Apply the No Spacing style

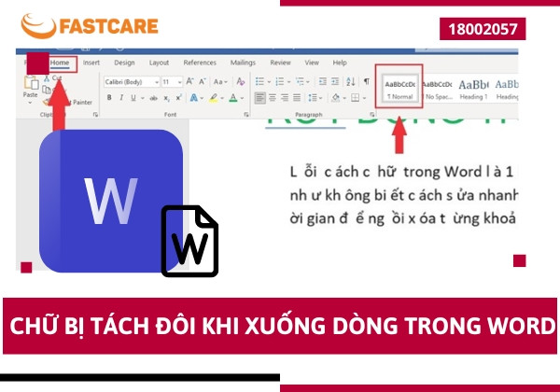[x=438, y=90]
